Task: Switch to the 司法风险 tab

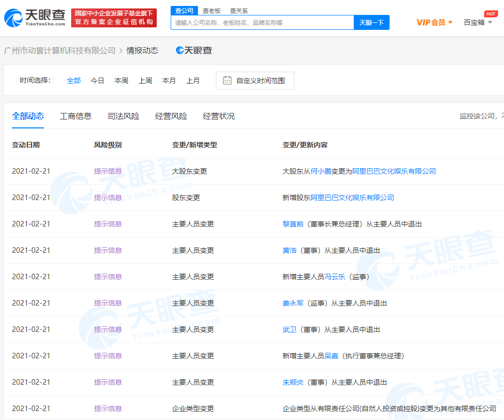Action: (x=123, y=116)
